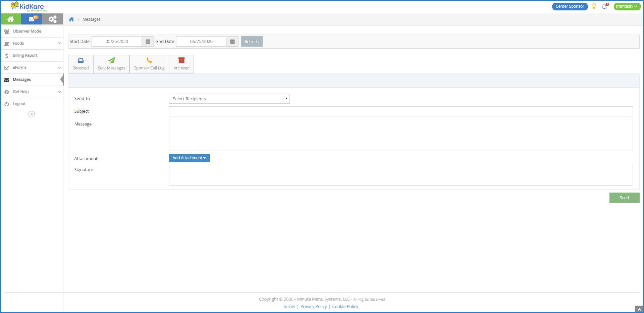Expand the eForms sidebar menu
This screenshot has width=644, height=313.
(x=32, y=67)
